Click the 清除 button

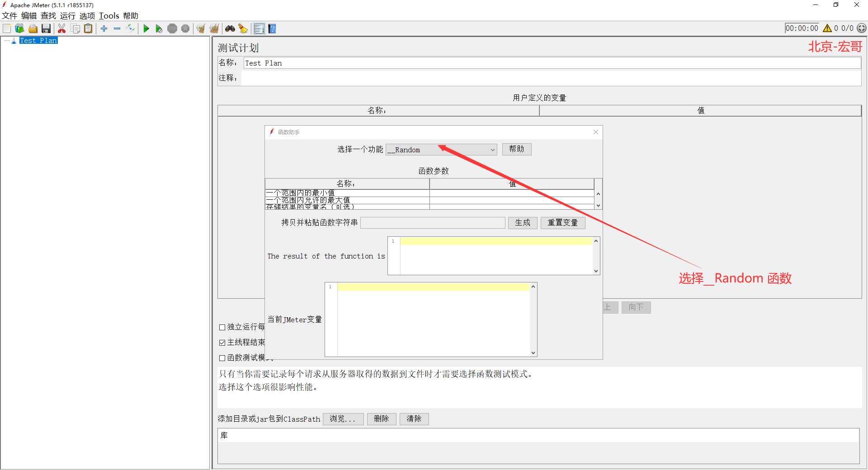click(414, 419)
